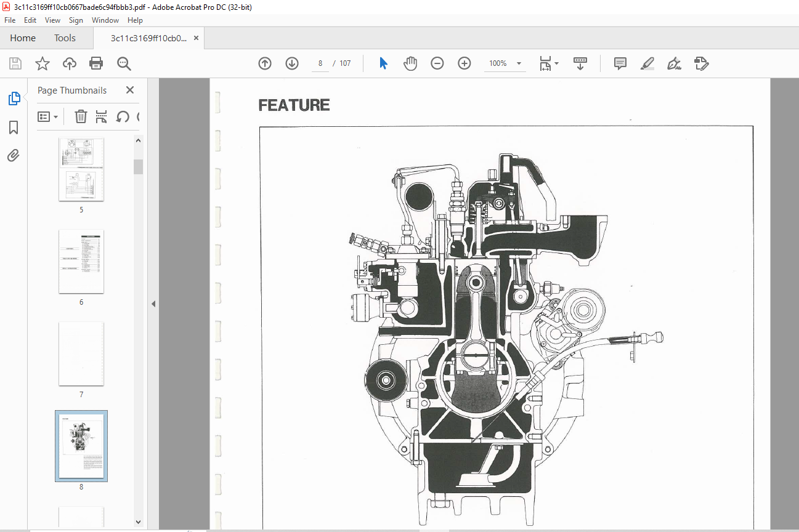Screen dimensions: 799x532
Task: Zoom in with plus button
Action: tap(464, 63)
